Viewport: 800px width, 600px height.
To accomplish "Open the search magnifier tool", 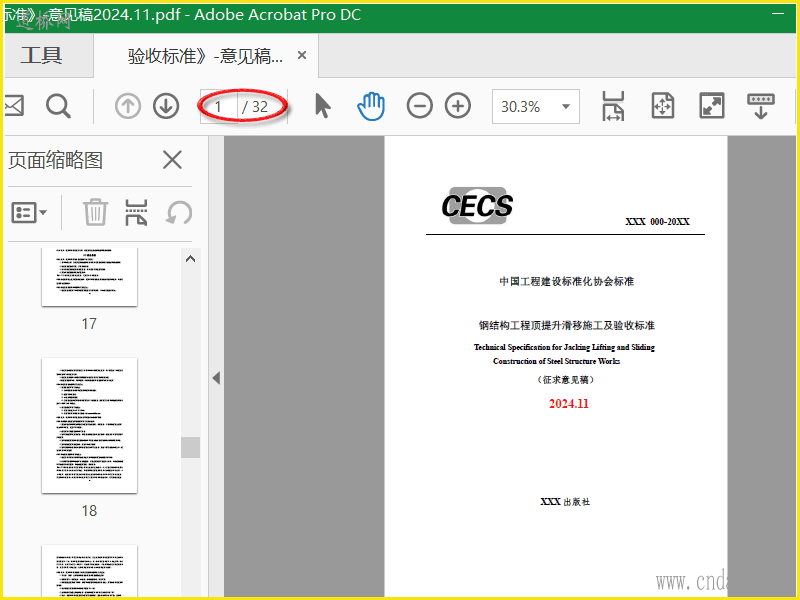I will [58, 106].
